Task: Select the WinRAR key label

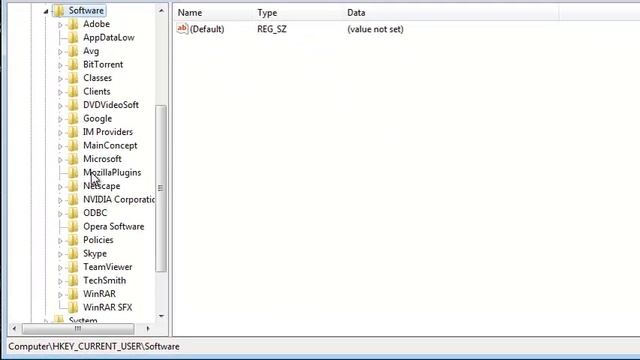Action: click(99, 294)
